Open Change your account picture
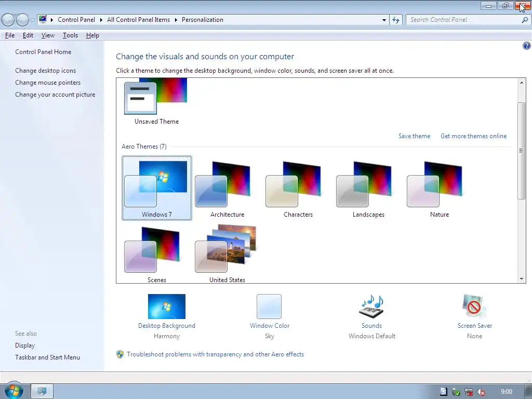Screen dimensions: 532x399 (x=55, y=95)
